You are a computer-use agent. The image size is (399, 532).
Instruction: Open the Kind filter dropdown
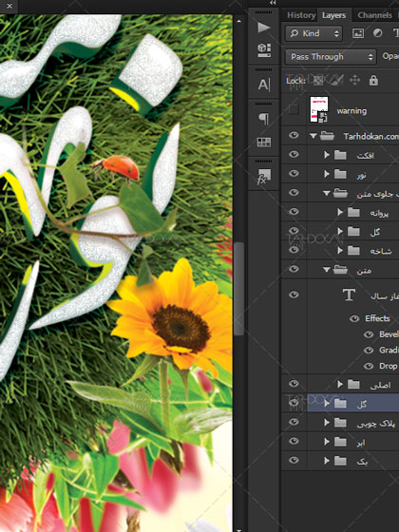click(x=313, y=33)
